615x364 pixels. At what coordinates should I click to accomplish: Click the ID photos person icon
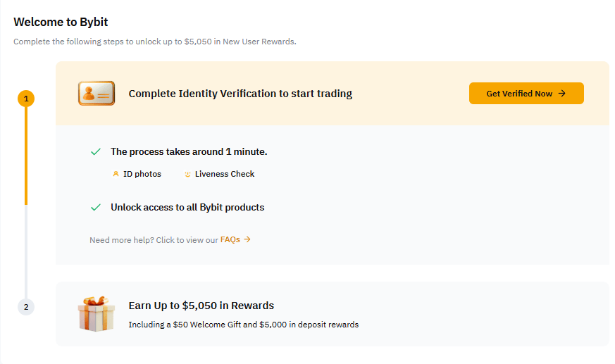point(116,174)
